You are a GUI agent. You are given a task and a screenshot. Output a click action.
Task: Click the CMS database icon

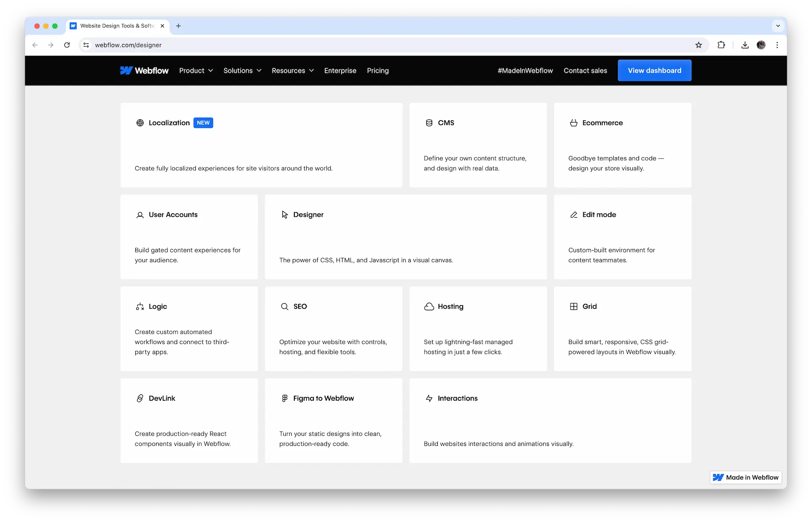coord(429,123)
